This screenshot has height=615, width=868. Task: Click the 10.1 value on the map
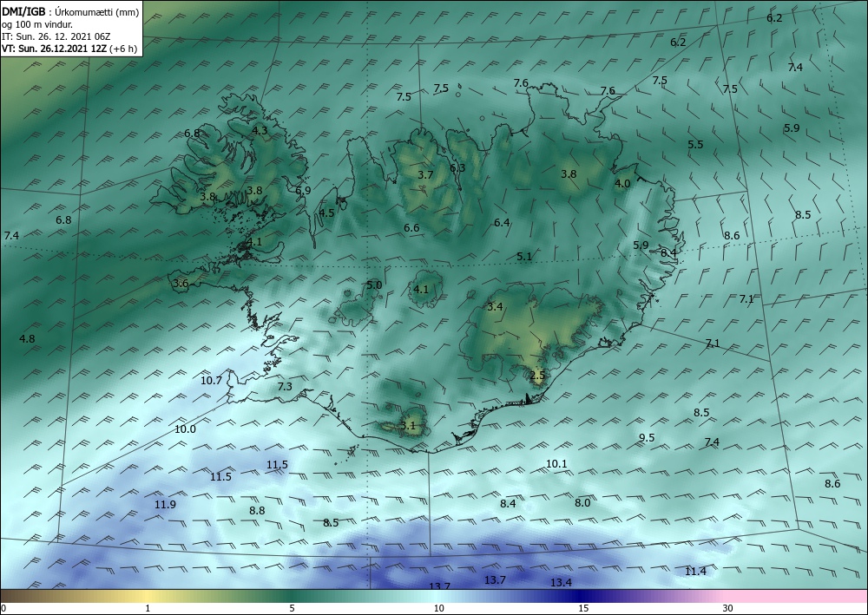[x=556, y=463]
